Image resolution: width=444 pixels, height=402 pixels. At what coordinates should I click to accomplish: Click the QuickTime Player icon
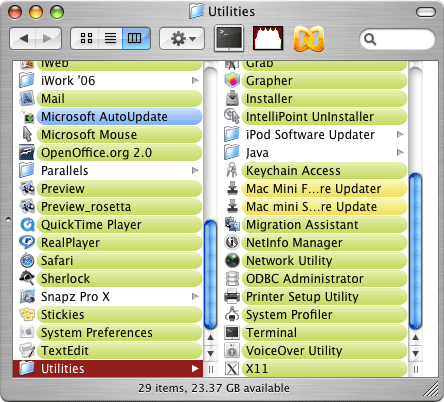pos(27,224)
